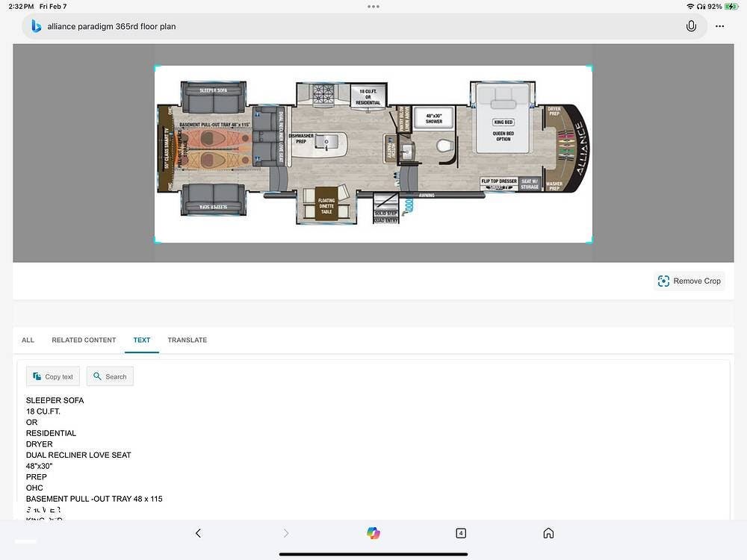Image resolution: width=747 pixels, height=560 pixels.
Task: Select the TEXT tab
Action: (142, 340)
